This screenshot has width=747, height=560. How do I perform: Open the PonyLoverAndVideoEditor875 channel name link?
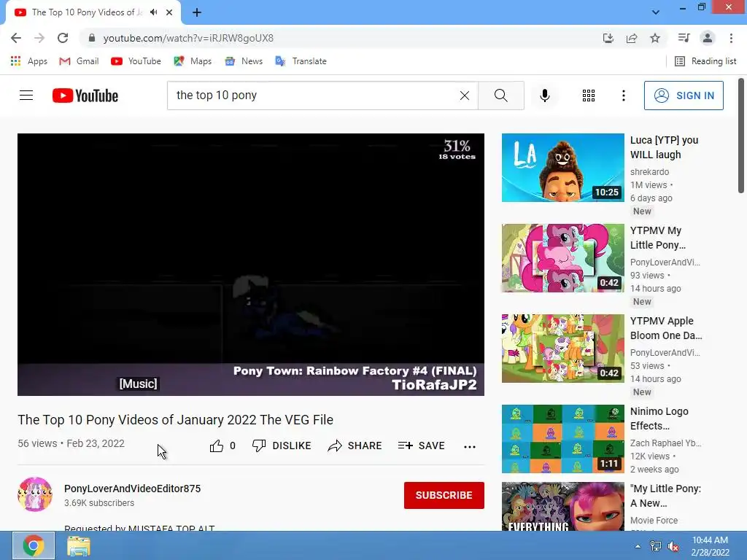[133, 489]
